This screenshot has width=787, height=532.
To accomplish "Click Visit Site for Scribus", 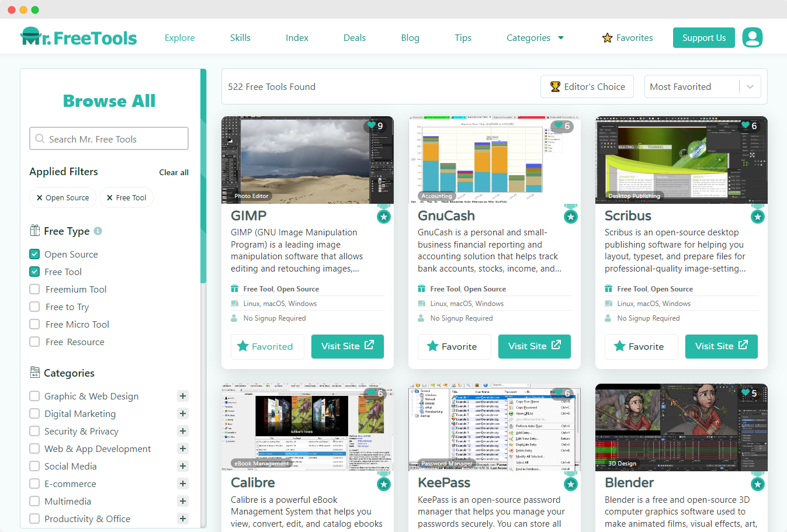I will tap(722, 346).
